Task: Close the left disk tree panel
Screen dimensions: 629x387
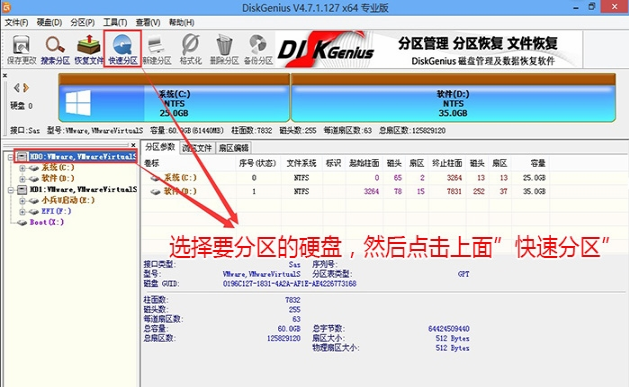Action: pos(133,145)
